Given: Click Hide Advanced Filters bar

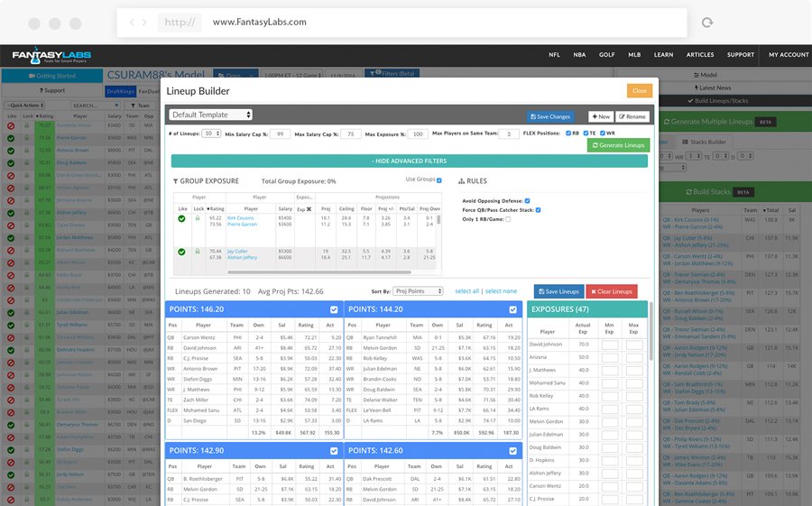Looking at the screenshot, I should coord(409,161).
